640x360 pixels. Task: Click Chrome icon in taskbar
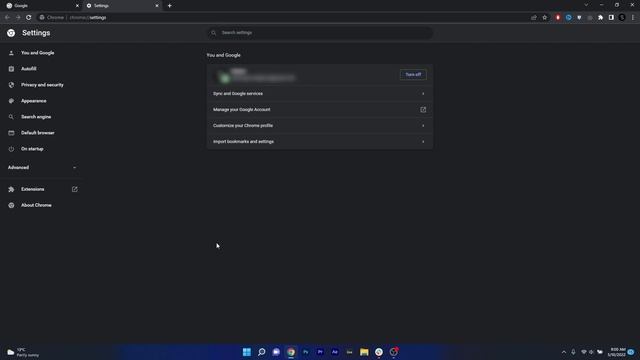coord(291,352)
